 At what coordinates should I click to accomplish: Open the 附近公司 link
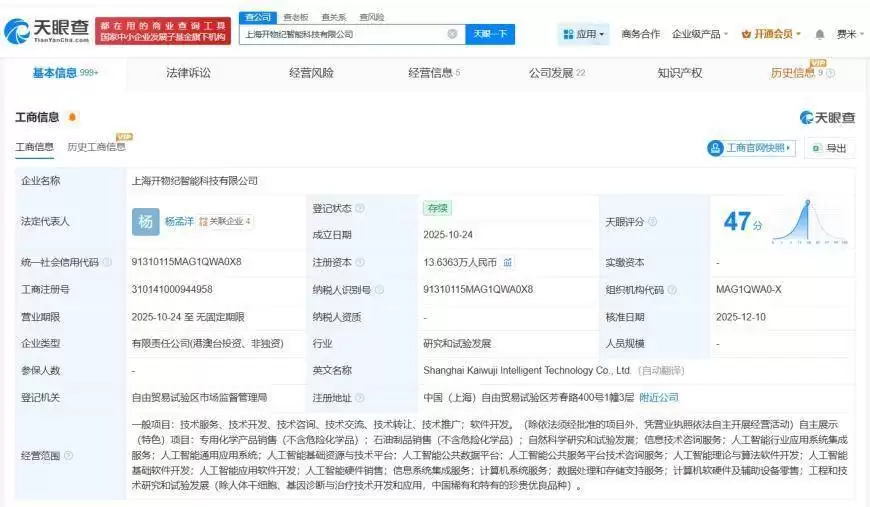click(x=658, y=397)
